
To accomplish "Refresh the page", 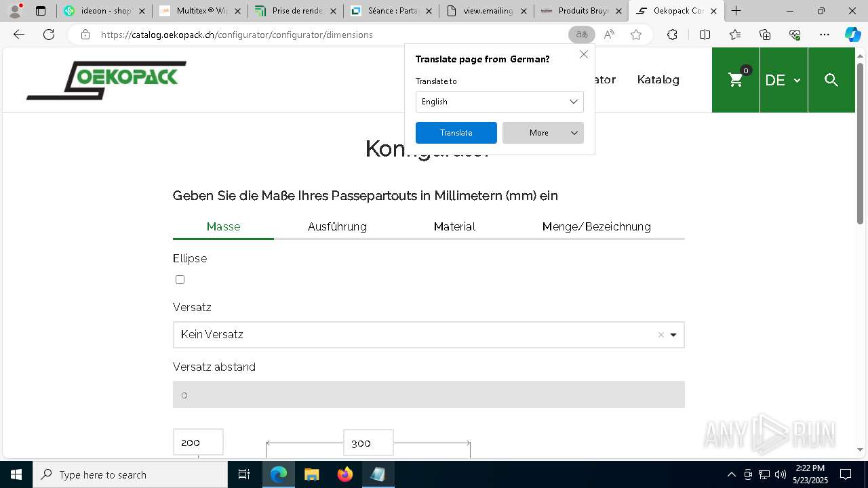I will coord(49,35).
